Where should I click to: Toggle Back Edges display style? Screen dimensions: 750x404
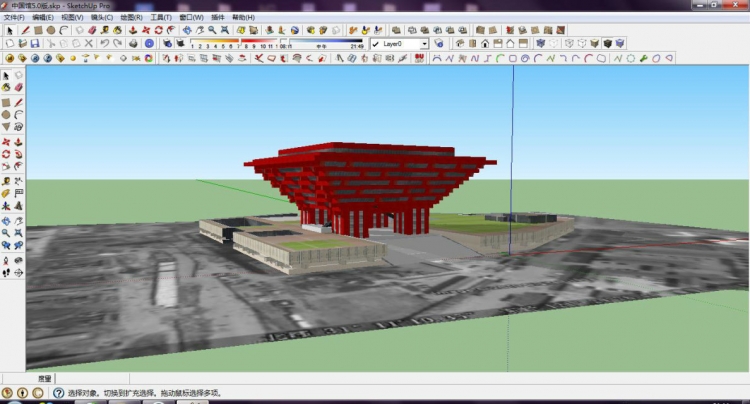553,44
